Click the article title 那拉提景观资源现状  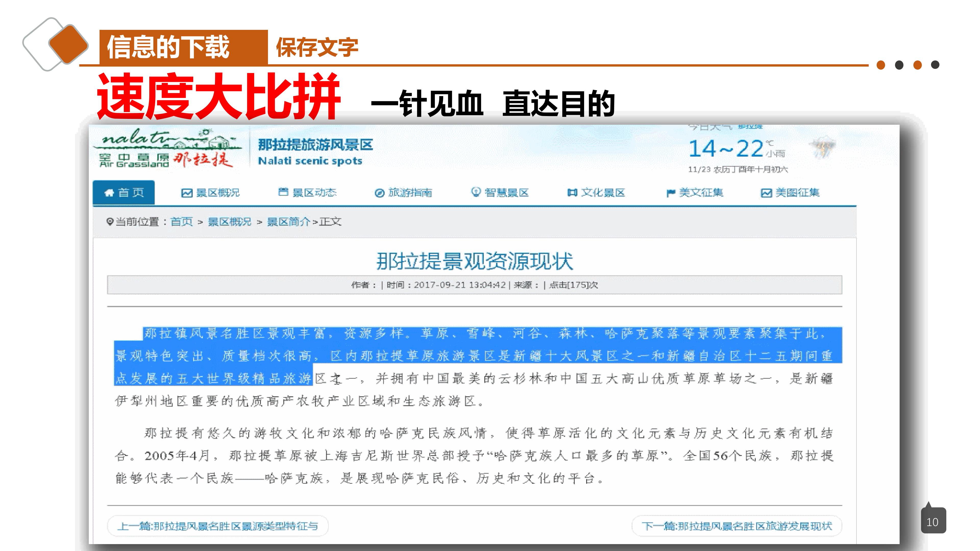click(x=474, y=261)
